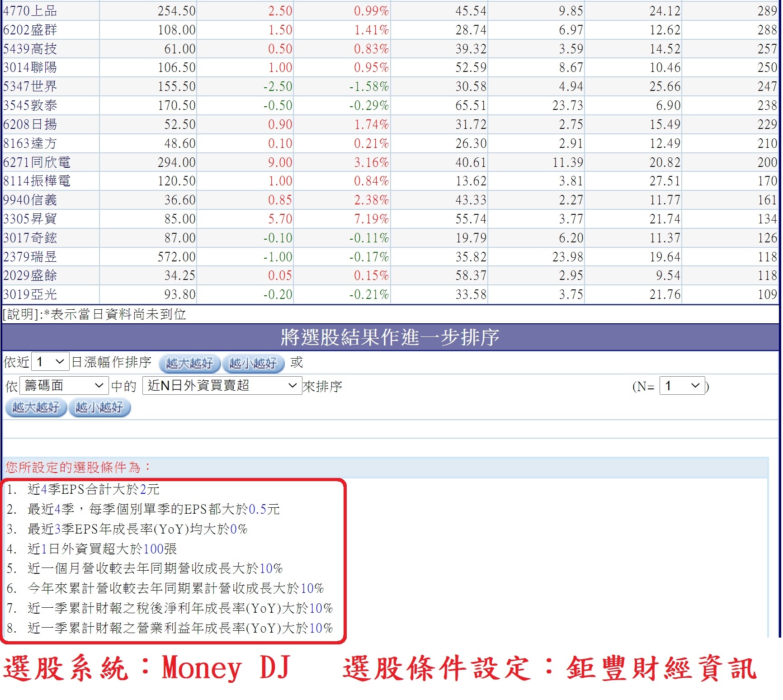Open stock link 3017奇鋐
The image size is (783, 700).
pos(30,238)
